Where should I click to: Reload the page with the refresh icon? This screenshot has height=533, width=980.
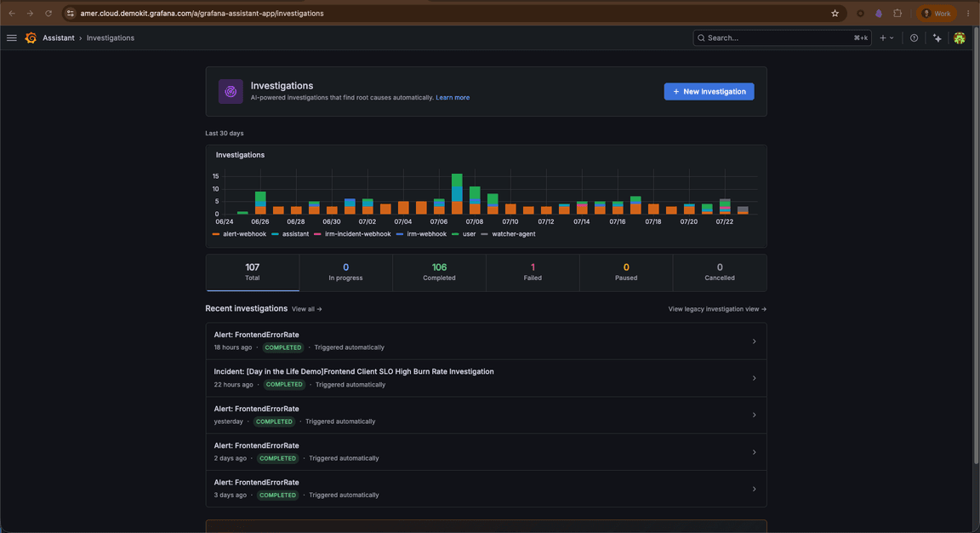click(x=48, y=13)
